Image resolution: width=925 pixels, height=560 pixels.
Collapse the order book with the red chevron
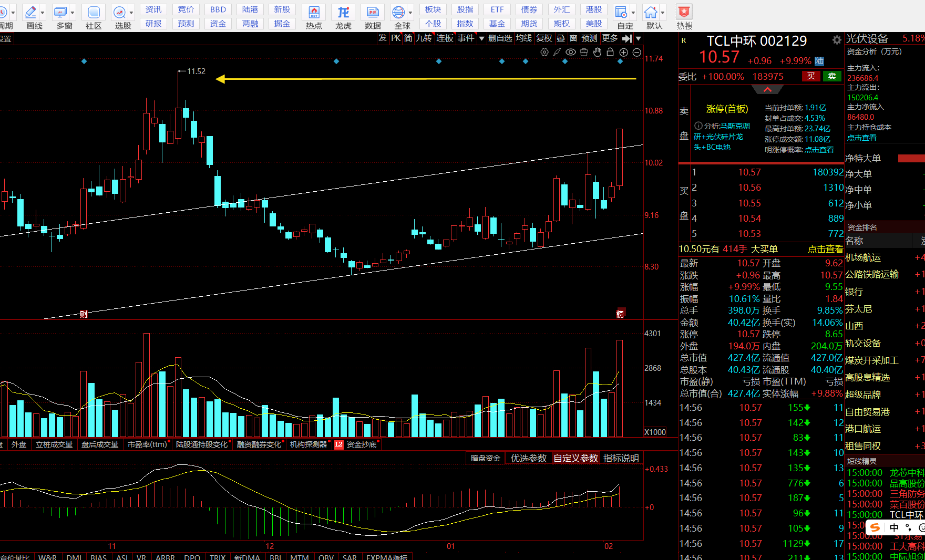pyautogui.click(x=767, y=90)
